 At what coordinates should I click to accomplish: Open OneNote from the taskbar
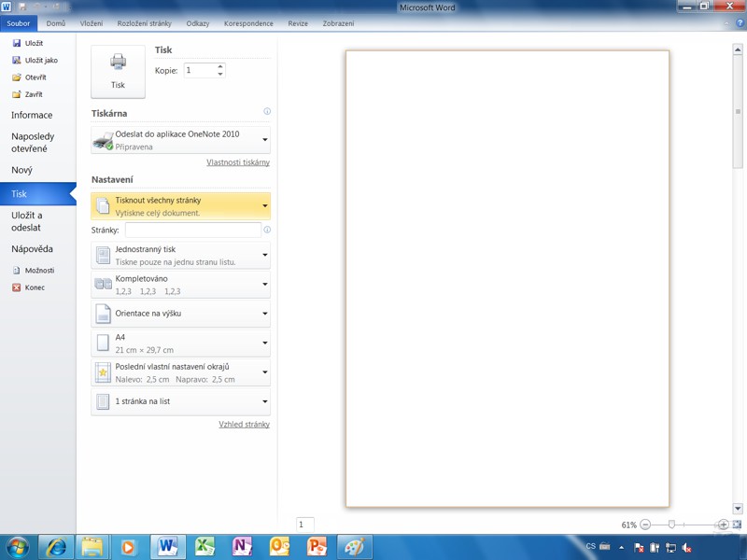pos(243,547)
